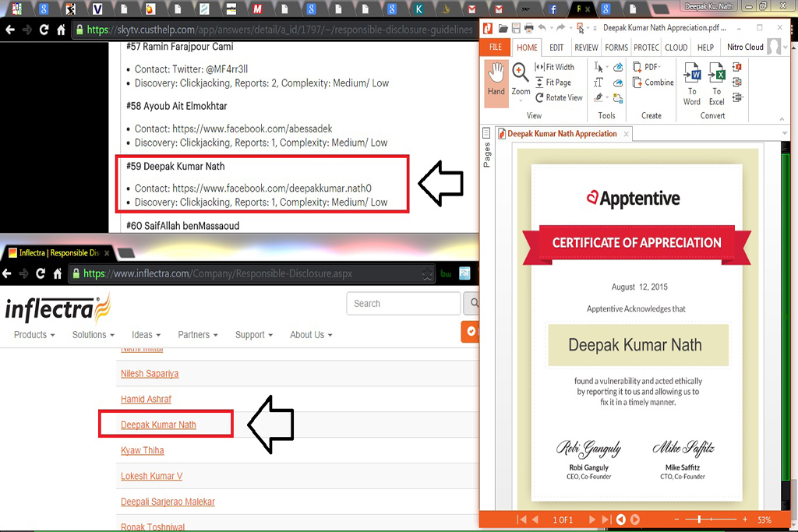Pick the Type Text tool in Tools group
The image size is (798, 532).
[x=598, y=83]
